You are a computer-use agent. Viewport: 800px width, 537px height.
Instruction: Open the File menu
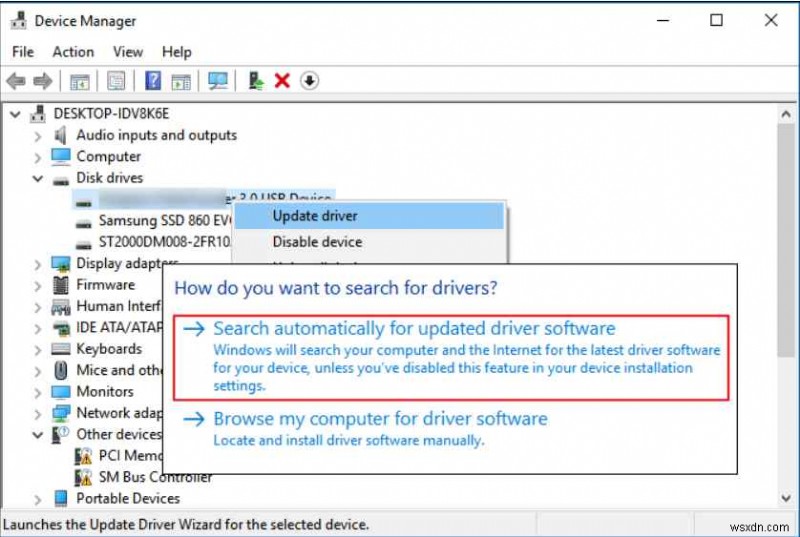tap(23, 52)
